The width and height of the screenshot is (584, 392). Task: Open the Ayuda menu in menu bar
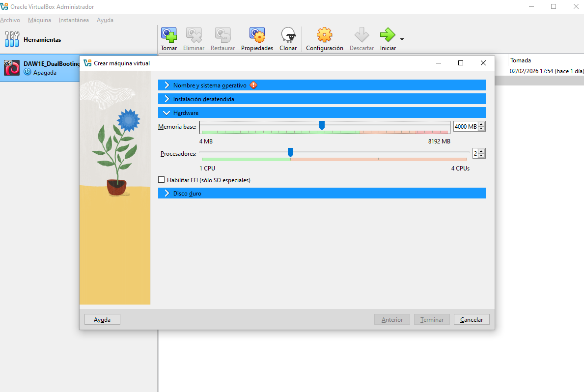coord(105,20)
